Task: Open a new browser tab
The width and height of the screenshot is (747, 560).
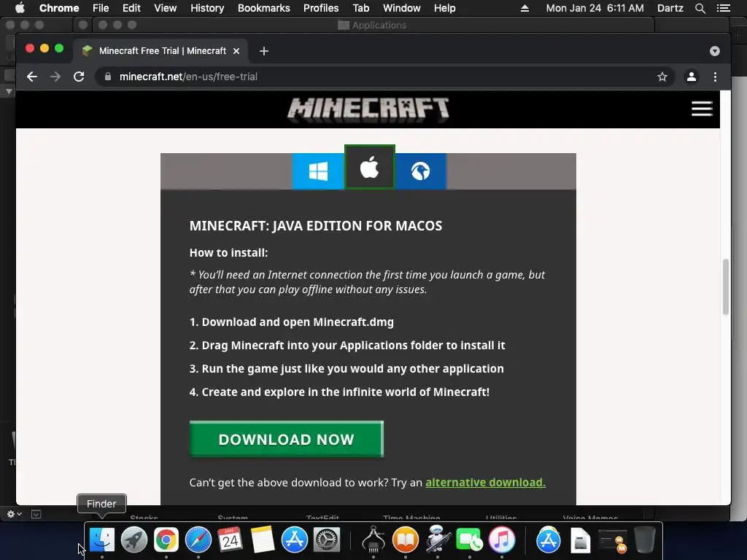Action: pyautogui.click(x=264, y=51)
